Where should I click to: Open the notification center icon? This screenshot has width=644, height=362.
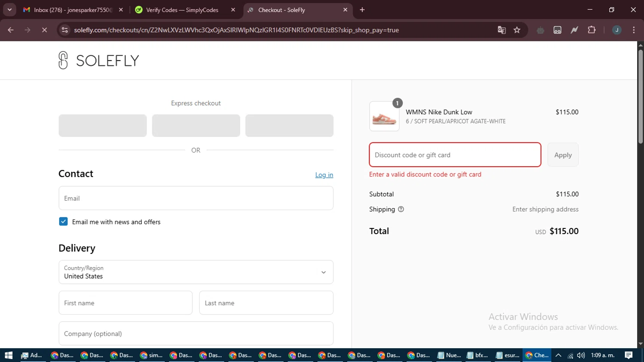(x=629, y=355)
